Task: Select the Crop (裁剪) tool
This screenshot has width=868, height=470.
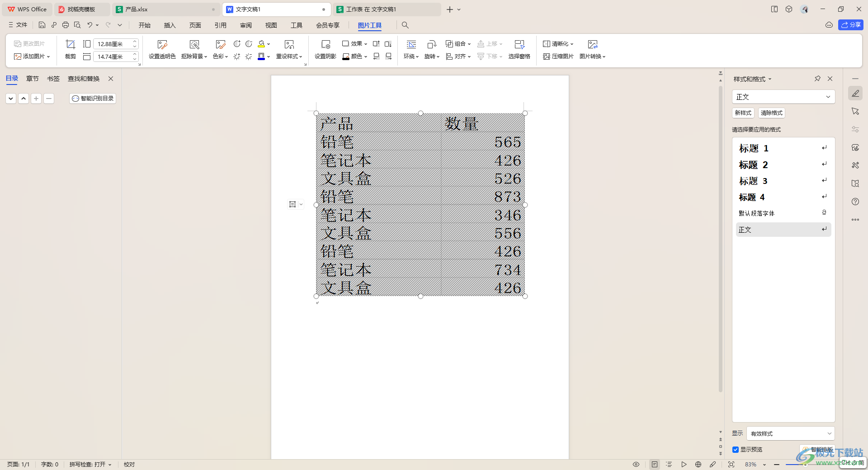Action: pyautogui.click(x=70, y=49)
